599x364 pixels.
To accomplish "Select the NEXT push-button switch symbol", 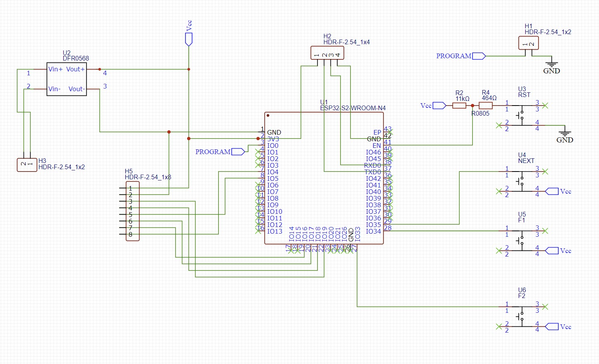I will (522, 181).
